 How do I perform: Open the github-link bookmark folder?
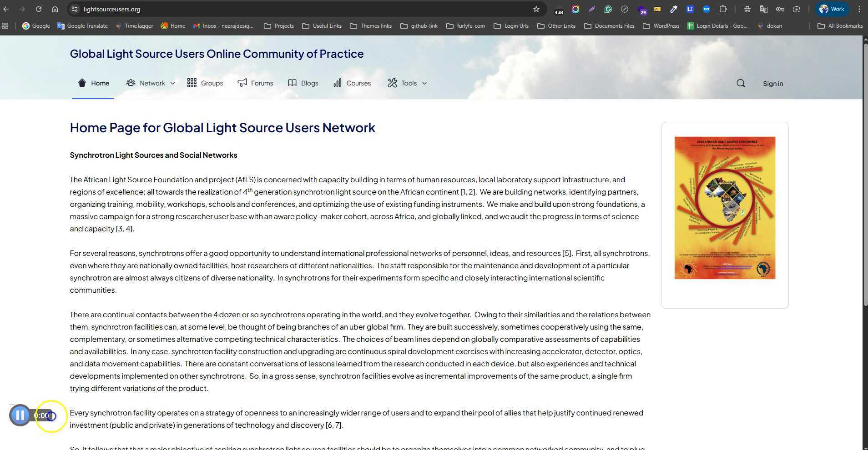point(419,26)
